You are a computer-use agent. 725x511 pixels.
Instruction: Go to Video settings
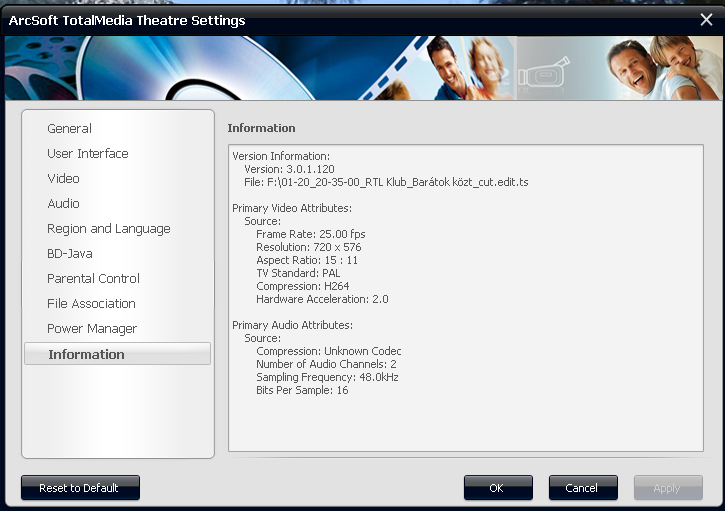pyautogui.click(x=63, y=179)
